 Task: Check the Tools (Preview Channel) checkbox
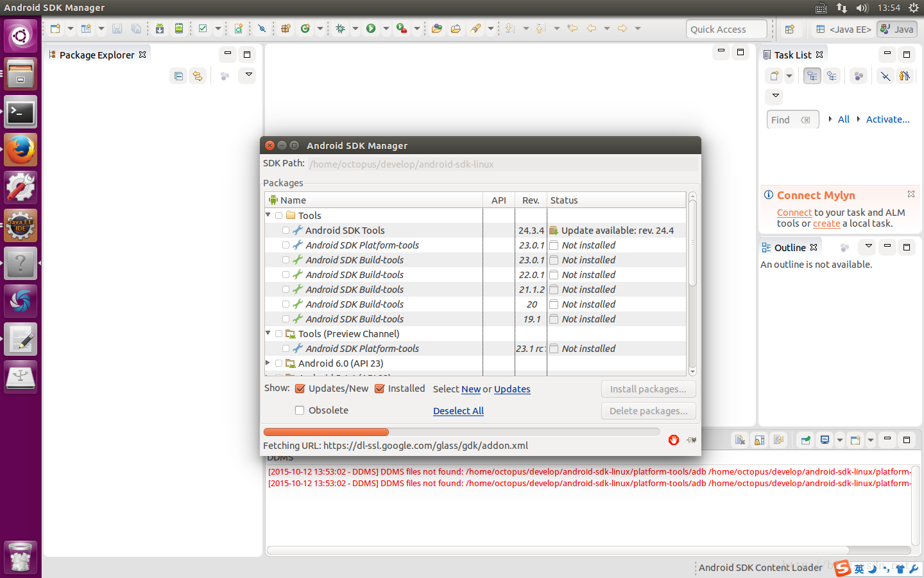click(278, 334)
